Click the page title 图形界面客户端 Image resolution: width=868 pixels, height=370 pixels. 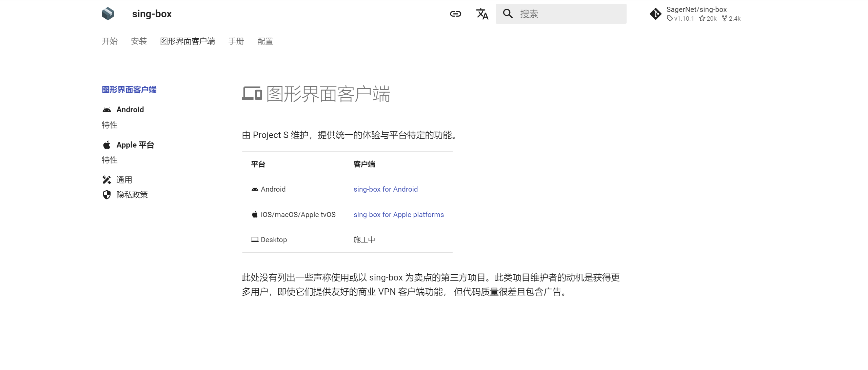[x=328, y=94]
